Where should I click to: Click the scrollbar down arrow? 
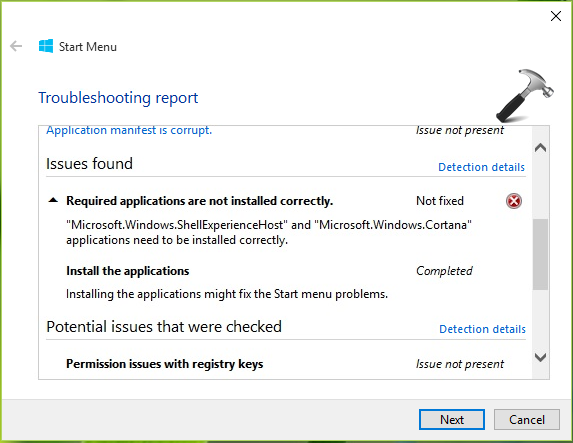click(x=540, y=357)
